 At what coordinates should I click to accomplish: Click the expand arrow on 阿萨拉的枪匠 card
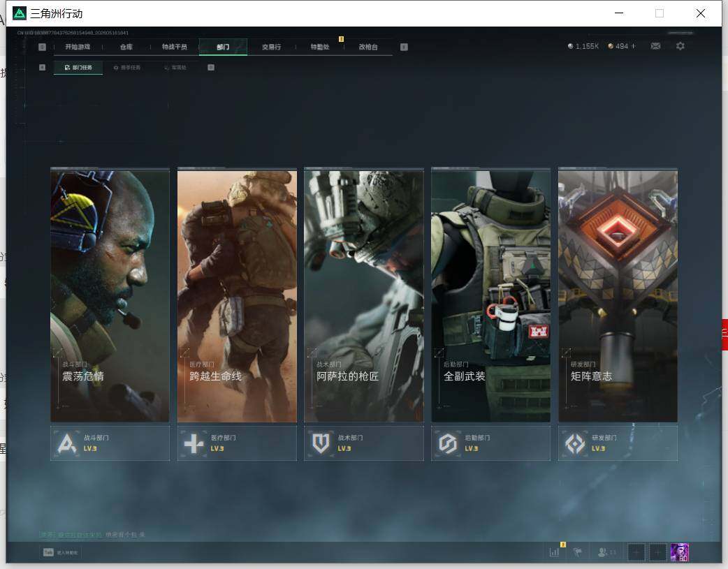[x=312, y=353]
